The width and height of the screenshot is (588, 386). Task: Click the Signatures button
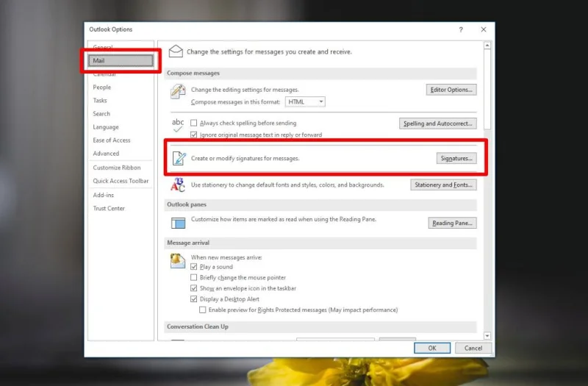456,158
